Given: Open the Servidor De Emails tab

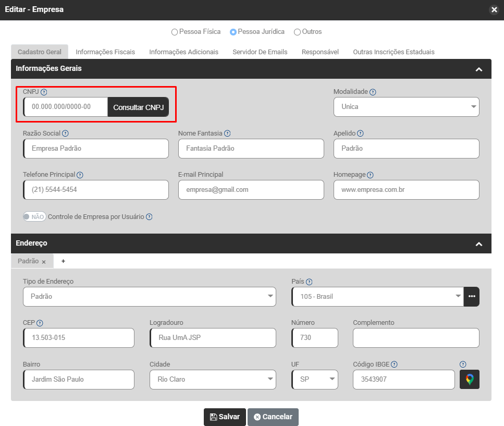Looking at the screenshot, I should [x=260, y=52].
